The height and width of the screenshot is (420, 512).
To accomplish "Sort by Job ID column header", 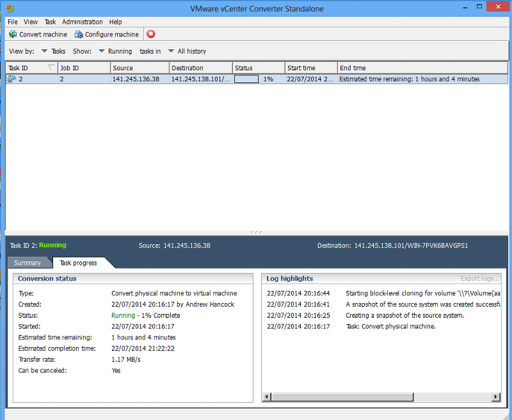I will coord(84,68).
